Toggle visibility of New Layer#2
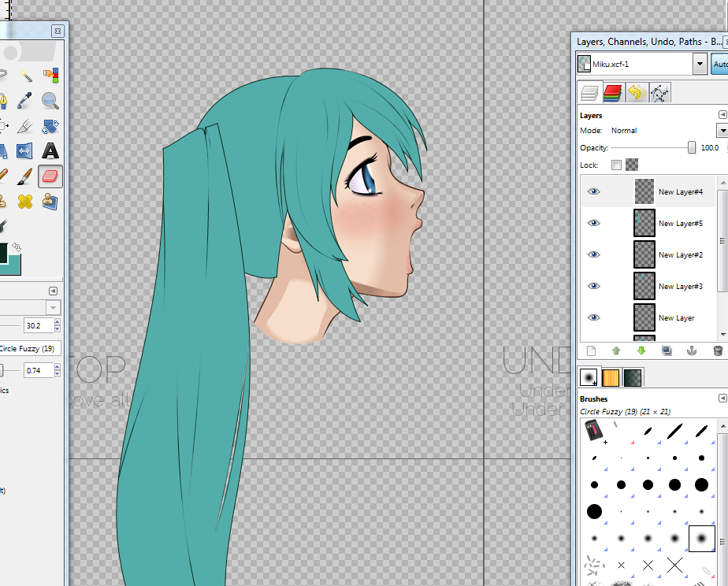Viewport: 728px width, 586px height. coord(593,254)
